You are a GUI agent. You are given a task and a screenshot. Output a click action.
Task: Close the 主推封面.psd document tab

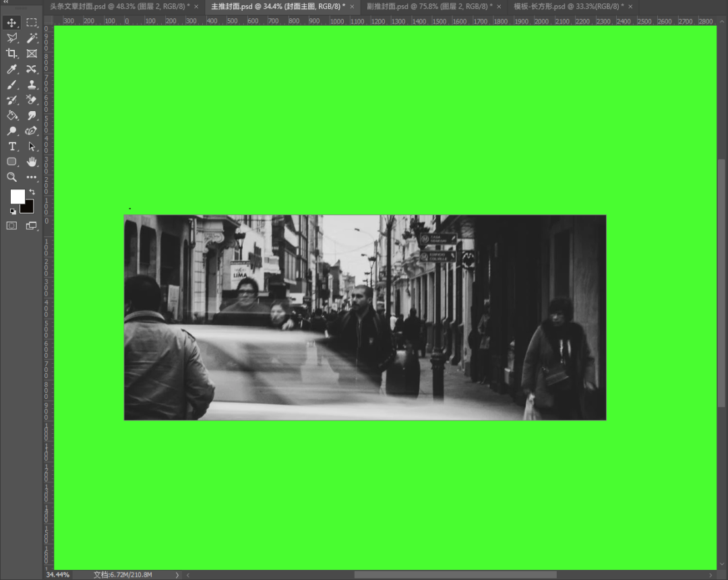coord(352,7)
